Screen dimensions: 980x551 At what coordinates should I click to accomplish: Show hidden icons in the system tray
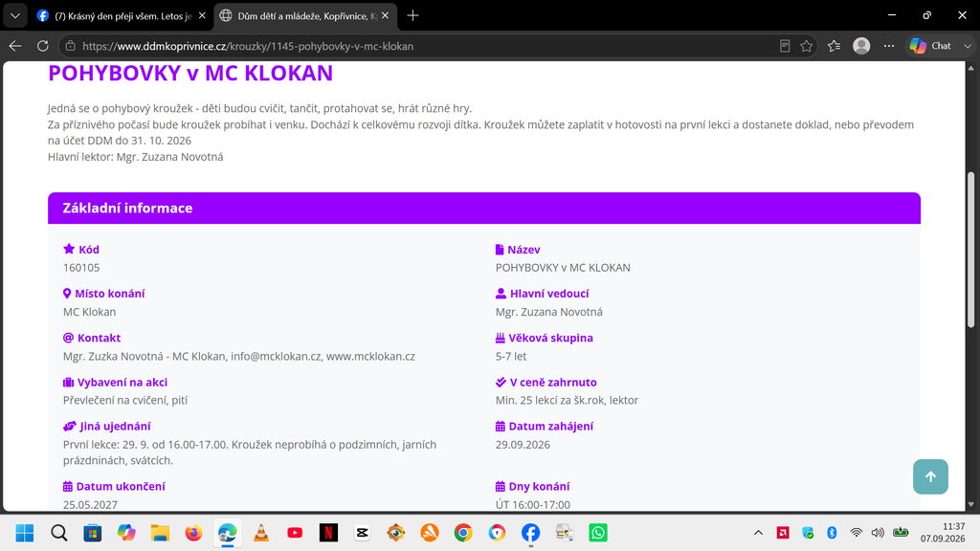point(758,533)
